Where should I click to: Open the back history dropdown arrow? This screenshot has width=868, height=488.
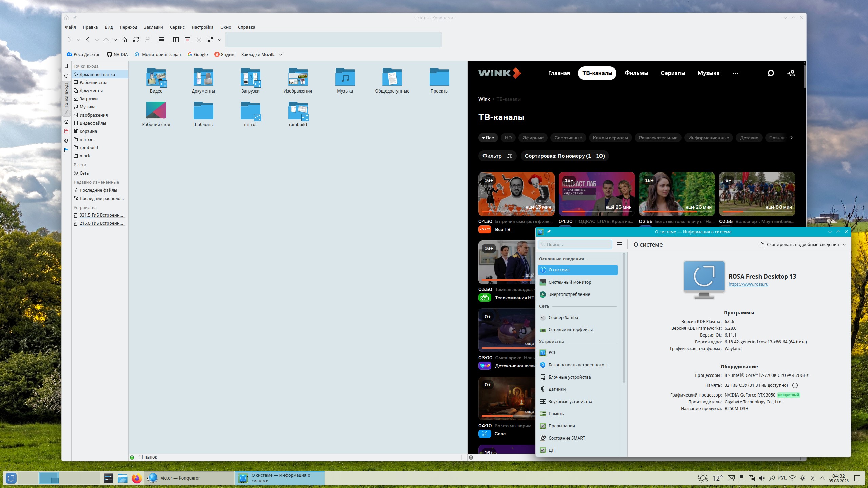pyautogui.click(x=97, y=40)
